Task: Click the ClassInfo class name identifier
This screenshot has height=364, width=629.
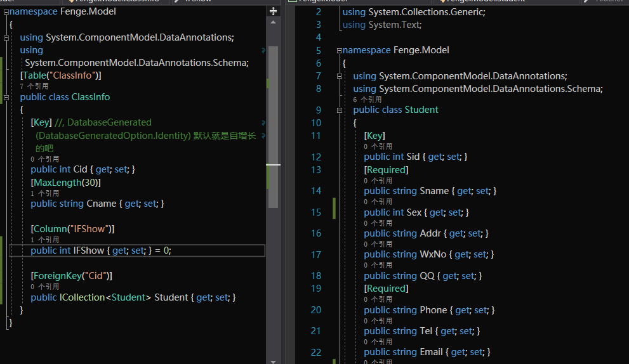Action: 90,97
